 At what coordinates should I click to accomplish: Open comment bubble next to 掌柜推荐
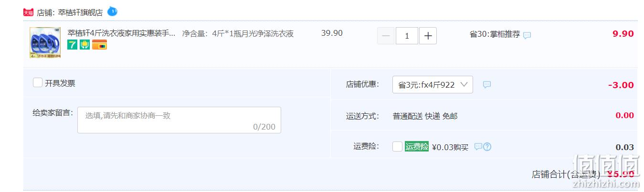(x=527, y=35)
